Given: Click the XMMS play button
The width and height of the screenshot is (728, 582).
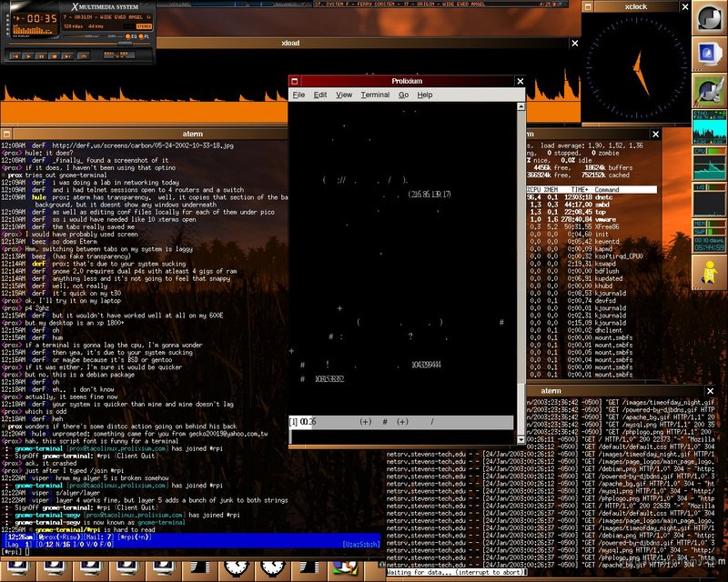Looking at the screenshot, I should tap(28, 55).
